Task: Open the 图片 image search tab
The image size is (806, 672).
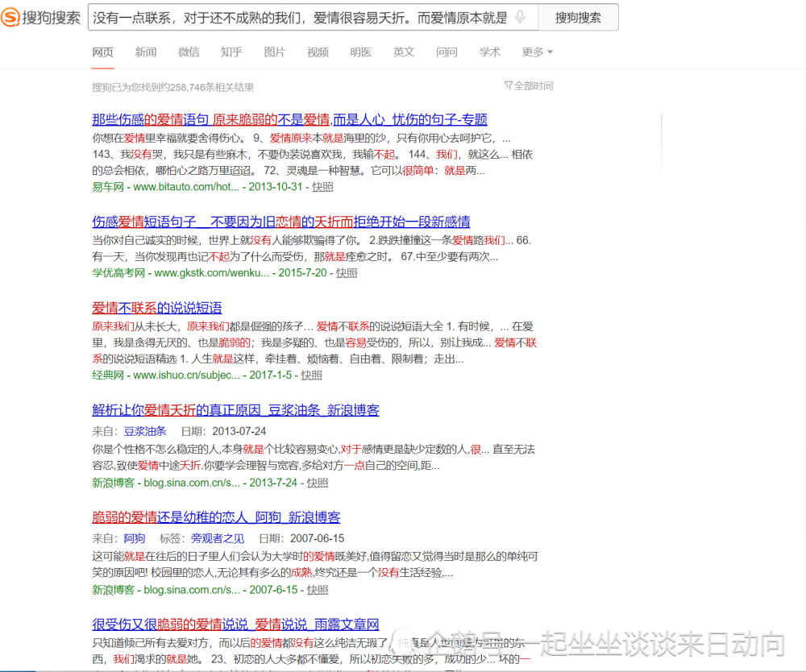Action: tap(275, 52)
